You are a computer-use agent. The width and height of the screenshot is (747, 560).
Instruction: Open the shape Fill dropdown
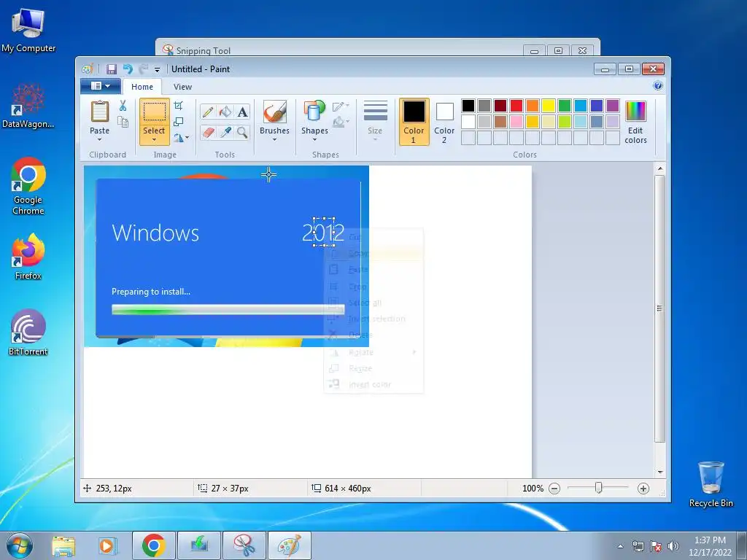[x=341, y=122]
